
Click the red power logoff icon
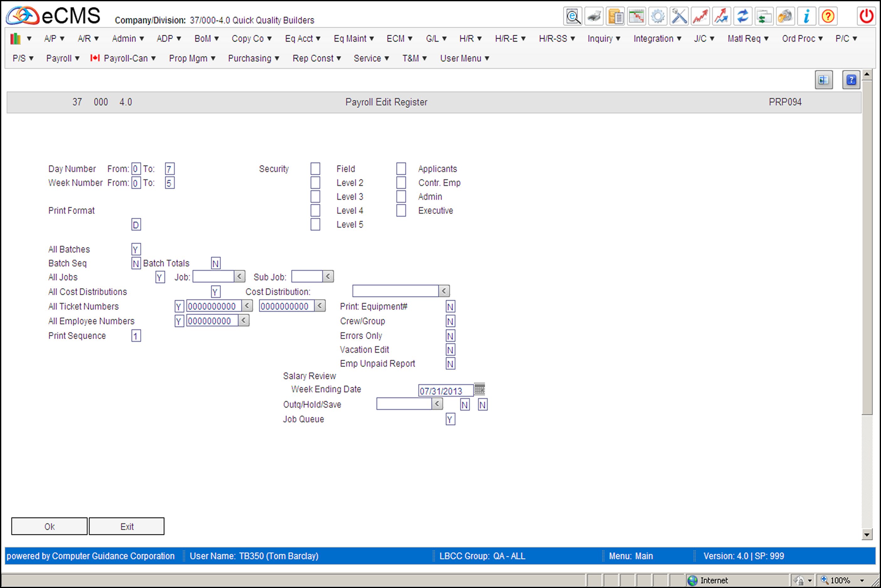[866, 17]
